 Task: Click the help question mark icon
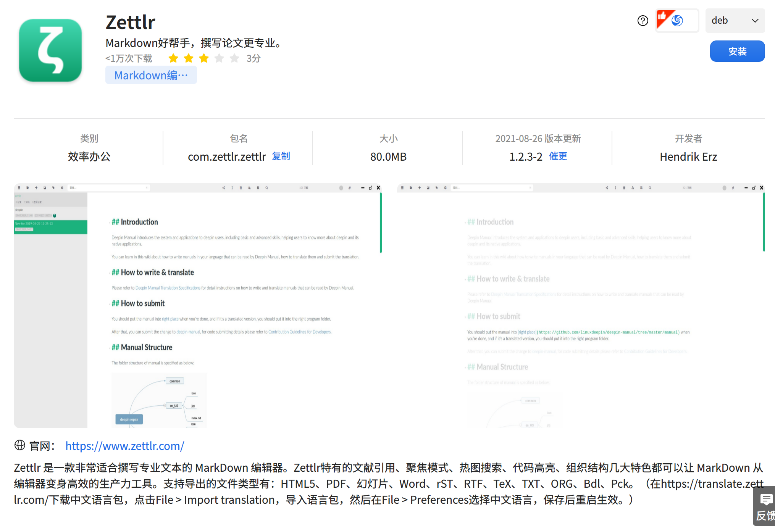click(x=643, y=21)
